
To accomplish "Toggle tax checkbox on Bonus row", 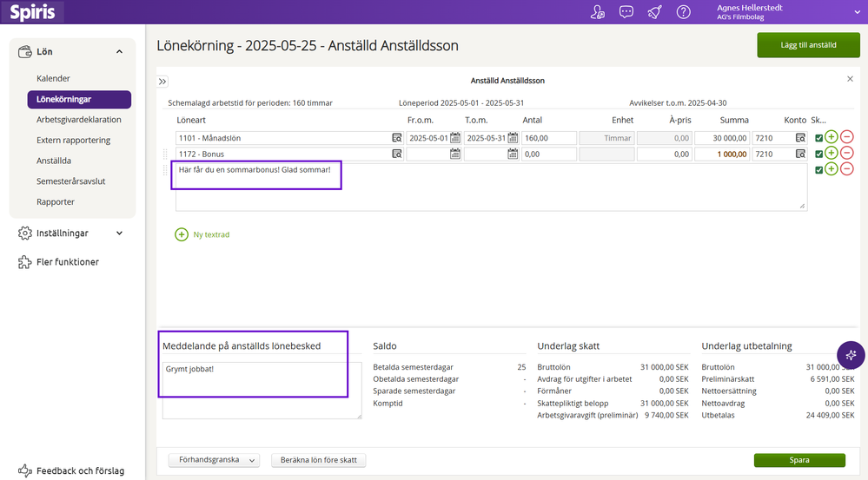I will [x=818, y=155].
